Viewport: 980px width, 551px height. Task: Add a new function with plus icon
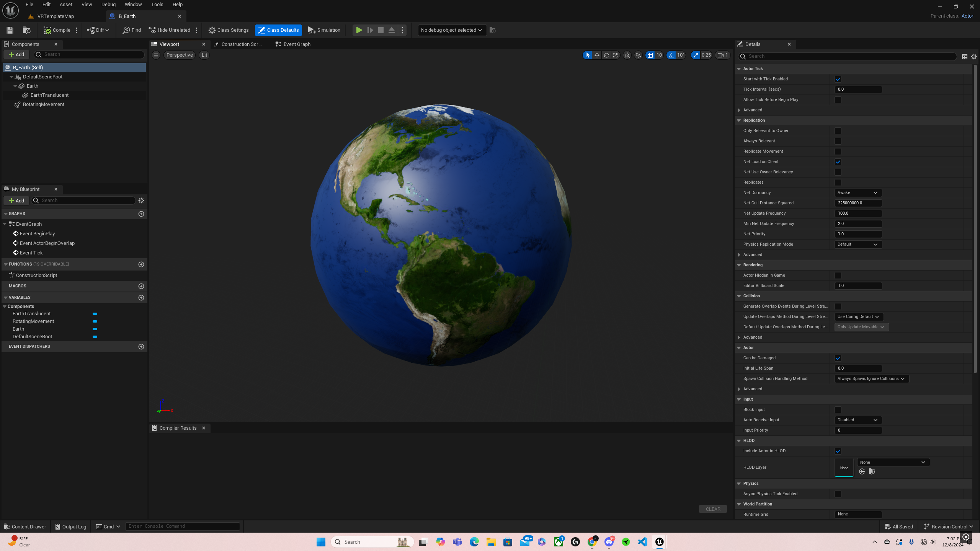pyautogui.click(x=141, y=264)
